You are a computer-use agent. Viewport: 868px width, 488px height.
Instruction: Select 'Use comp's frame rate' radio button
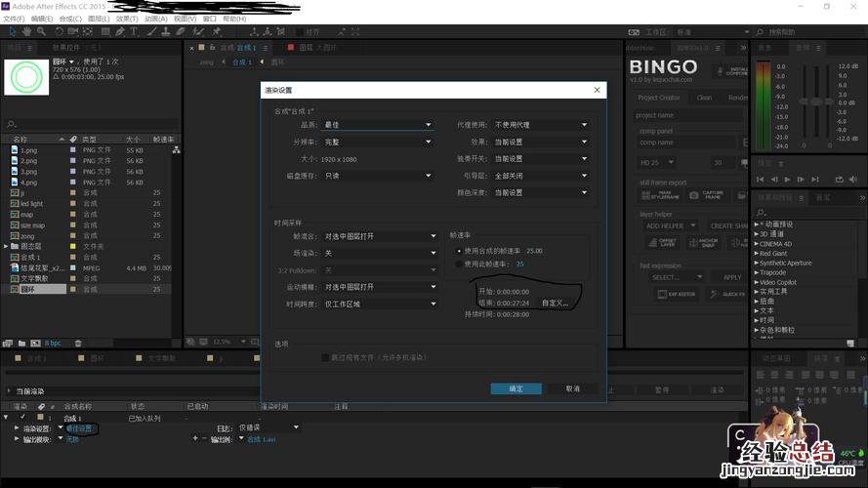[x=458, y=251]
